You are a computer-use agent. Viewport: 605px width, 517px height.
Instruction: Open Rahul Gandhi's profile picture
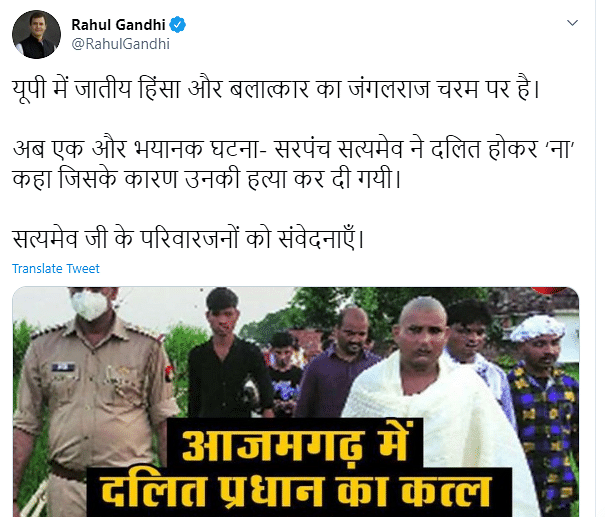(36, 34)
